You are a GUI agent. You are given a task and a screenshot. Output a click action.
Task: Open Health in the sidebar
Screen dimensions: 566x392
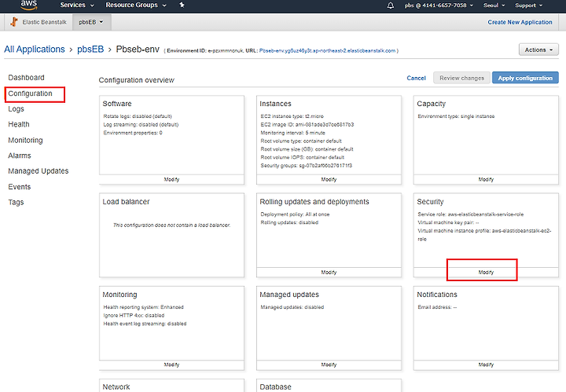click(x=19, y=124)
